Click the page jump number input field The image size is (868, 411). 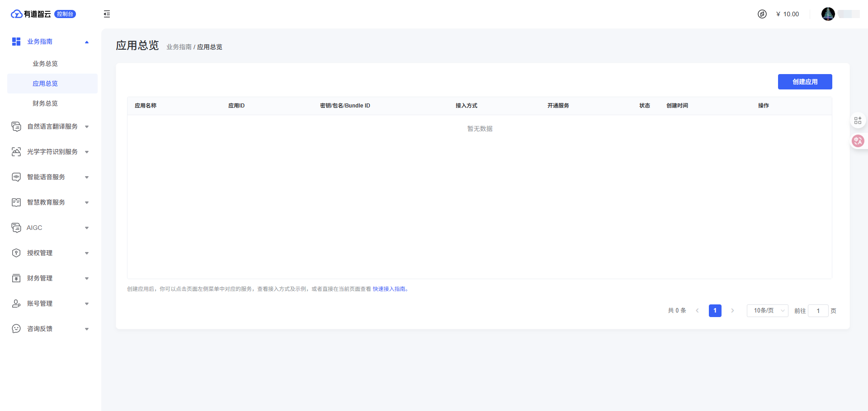[x=818, y=311]
